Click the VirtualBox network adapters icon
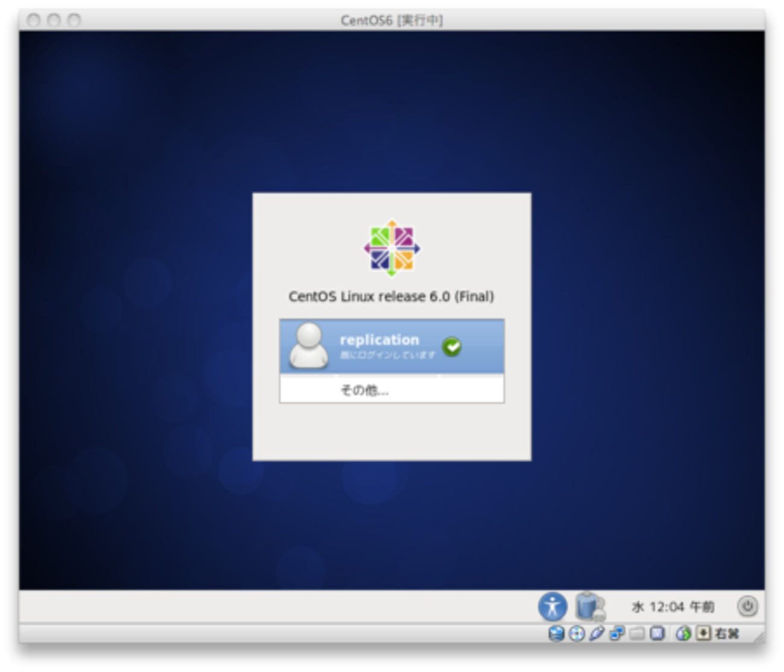 click(616, 633)
